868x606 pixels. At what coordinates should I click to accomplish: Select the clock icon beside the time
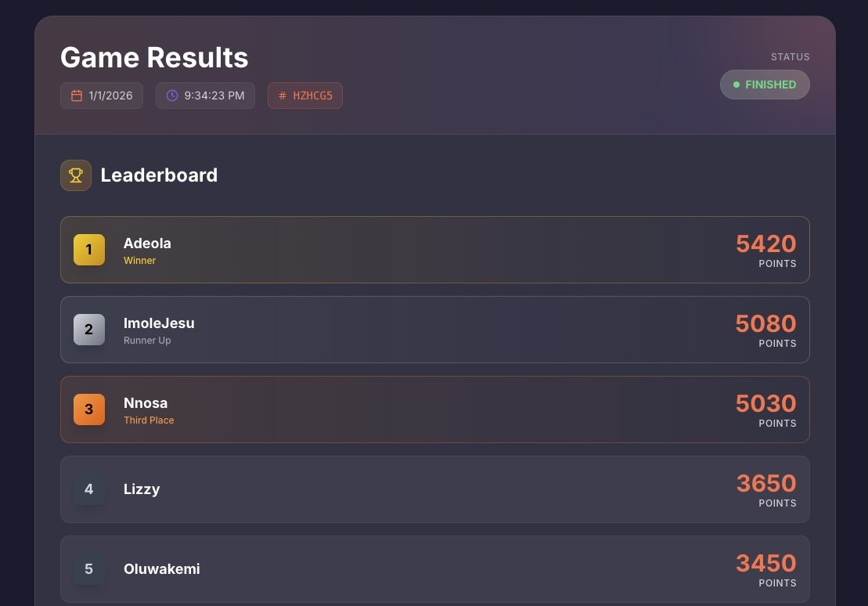tap(171, 95)
